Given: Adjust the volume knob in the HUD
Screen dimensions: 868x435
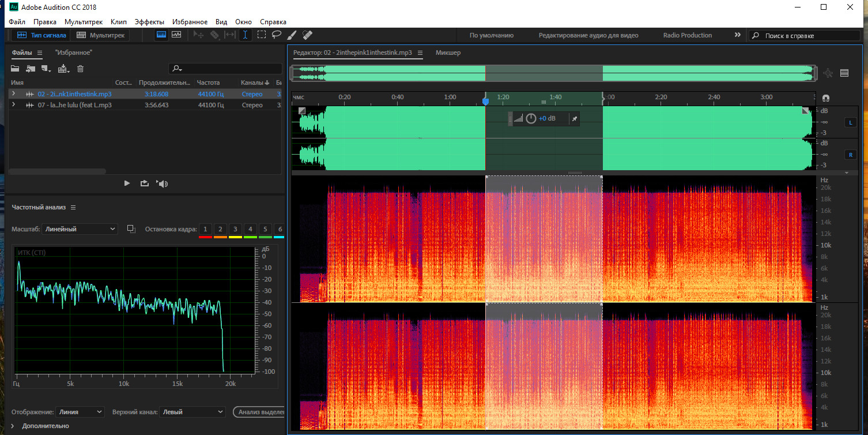Looking at the screenshot, I should pos(530,119).
